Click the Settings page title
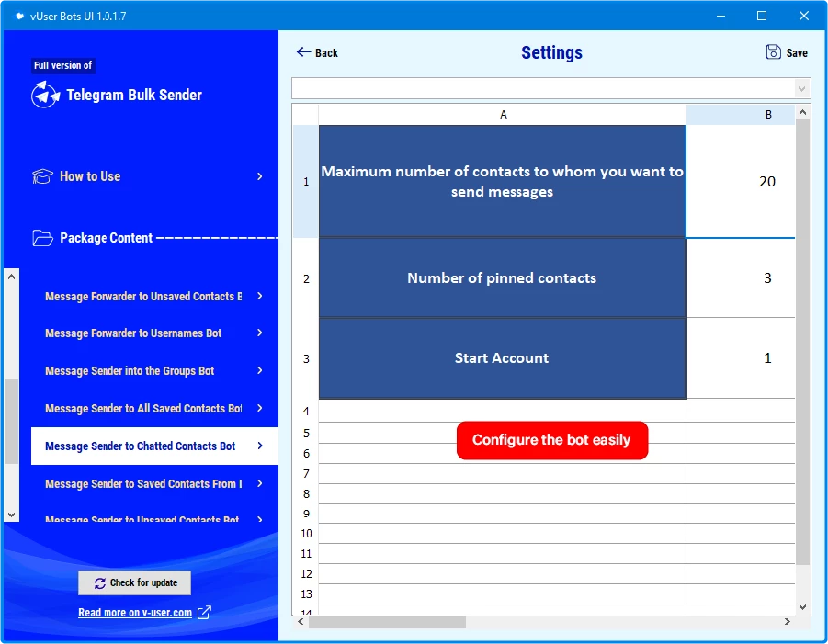The image size is (828, 644). click(551, 52)
